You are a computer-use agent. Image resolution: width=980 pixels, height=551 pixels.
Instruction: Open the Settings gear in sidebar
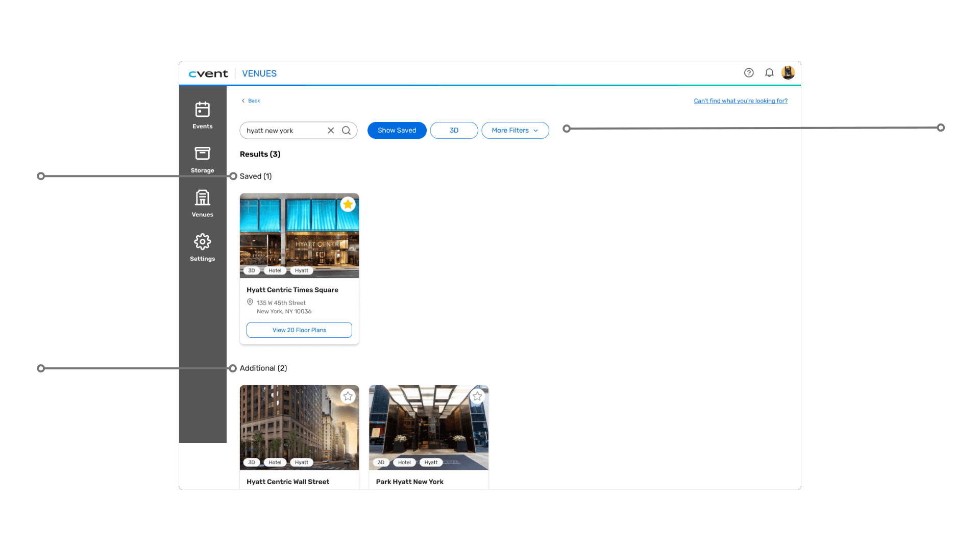(x=203, y=248)
